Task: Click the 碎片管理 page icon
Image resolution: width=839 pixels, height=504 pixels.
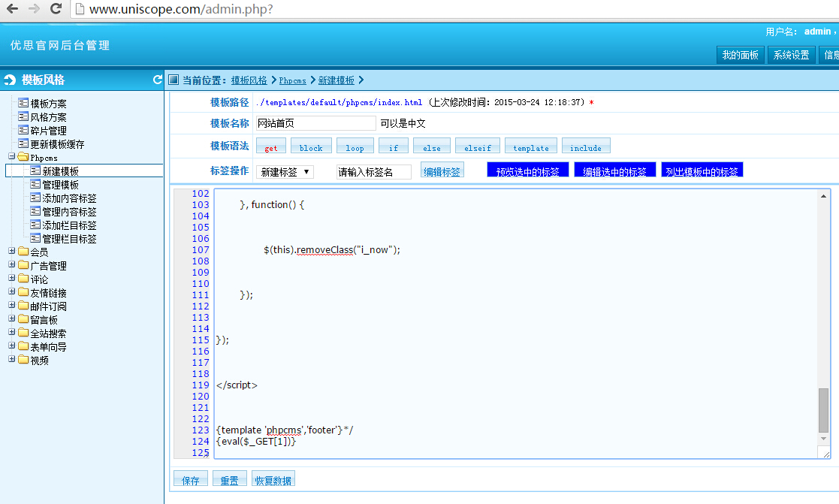Action: click(x=23, y=130)
